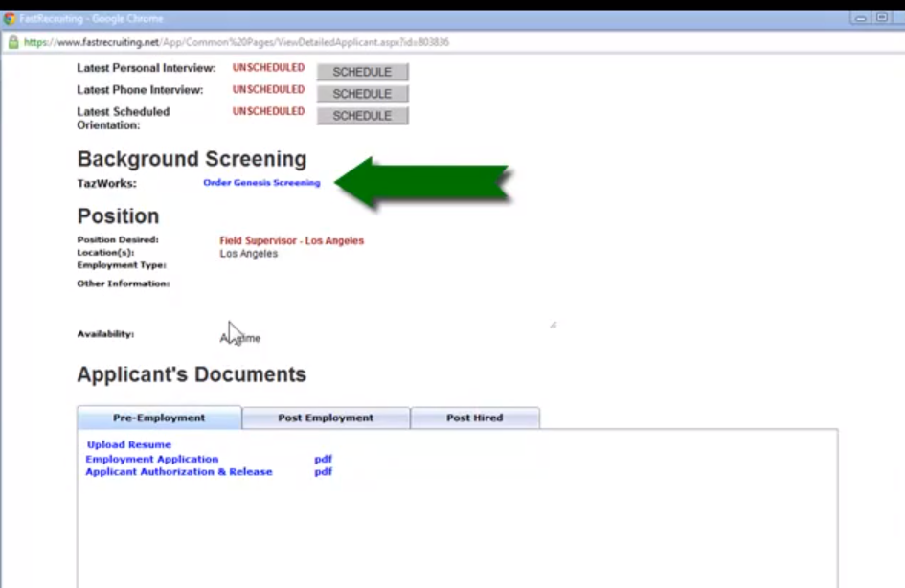Open the pdf link beside Applicant Authorization & Release

pyautogui.click(x=323, y=472)
